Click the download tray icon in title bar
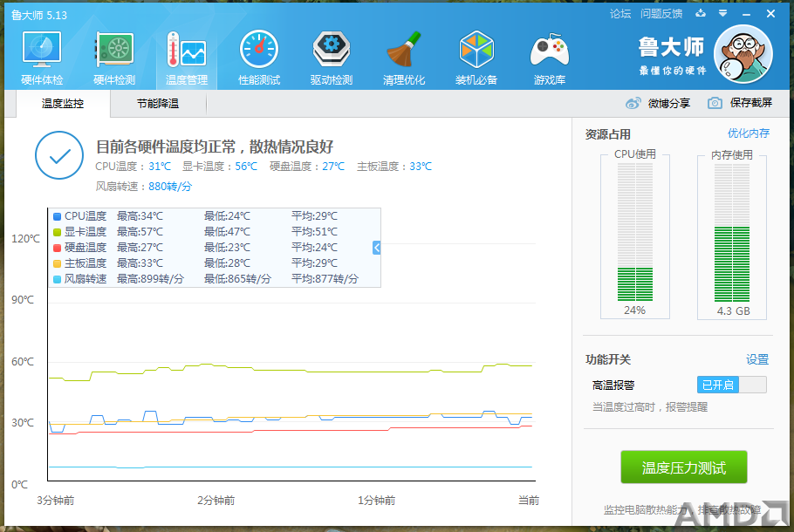 701,13
